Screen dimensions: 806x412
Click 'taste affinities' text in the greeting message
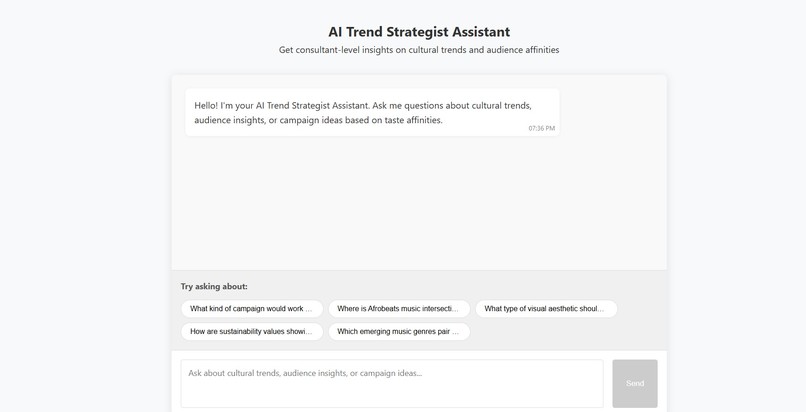tap(410, 120)
